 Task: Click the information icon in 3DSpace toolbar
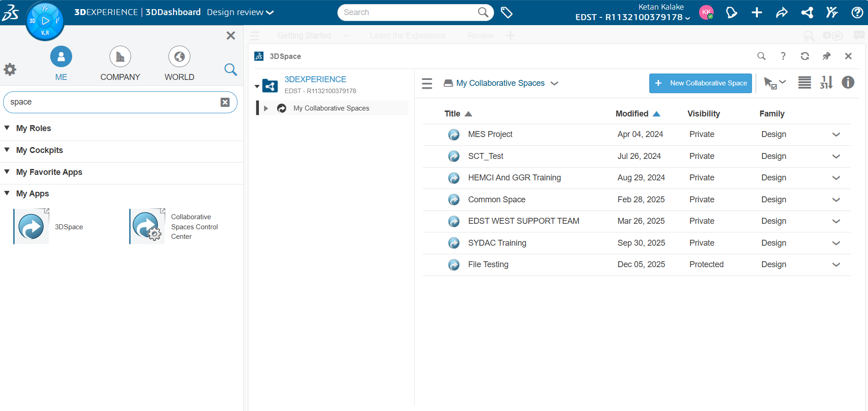click(847, 83)
